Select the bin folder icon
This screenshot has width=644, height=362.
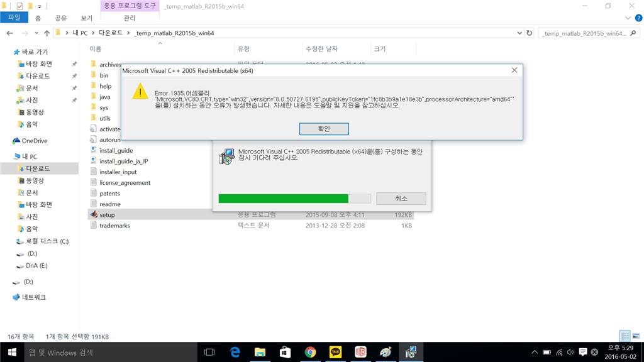(x=94, y=75)
